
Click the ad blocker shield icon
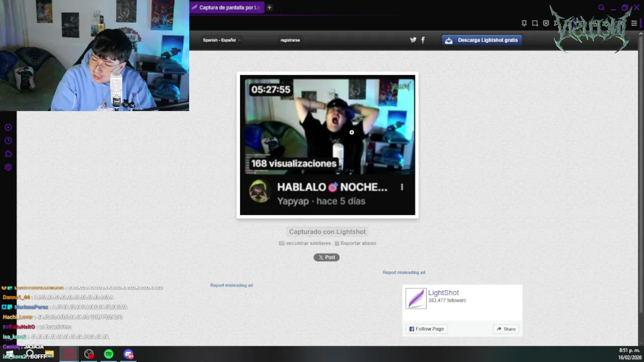[546, 23]
